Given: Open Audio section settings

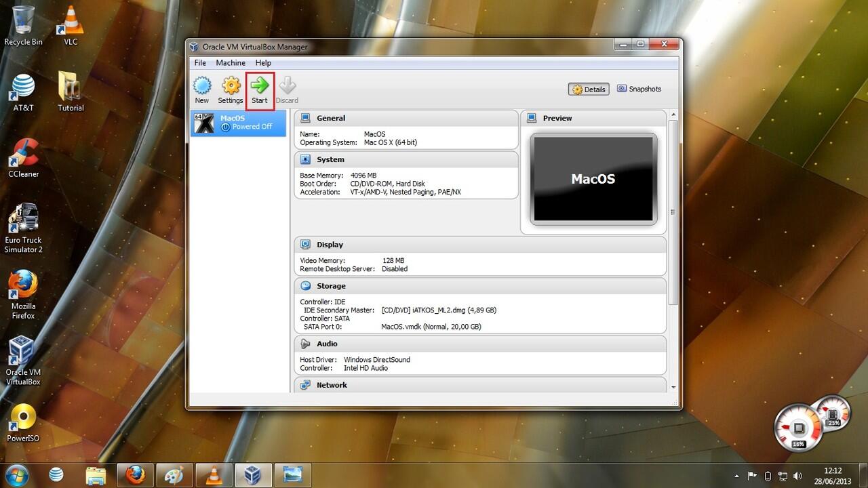Looking at the screenshot, I should (x=327, y=344).
